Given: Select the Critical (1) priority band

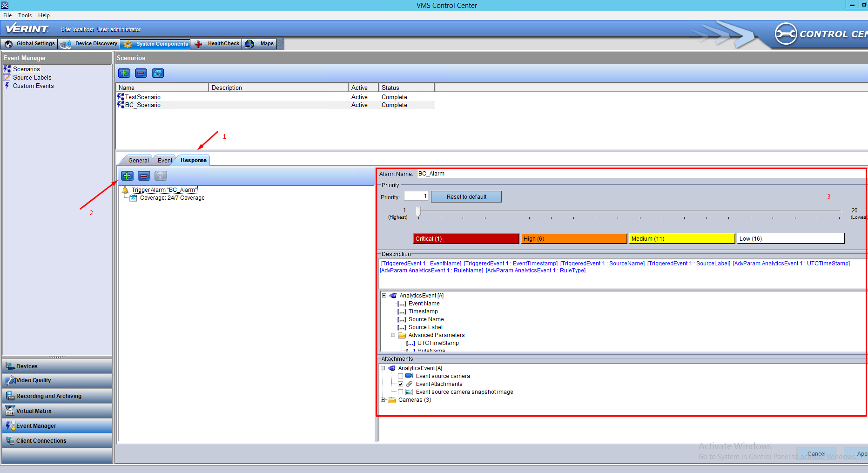Looking at the screenshot, I should click(x=466, y=238).
